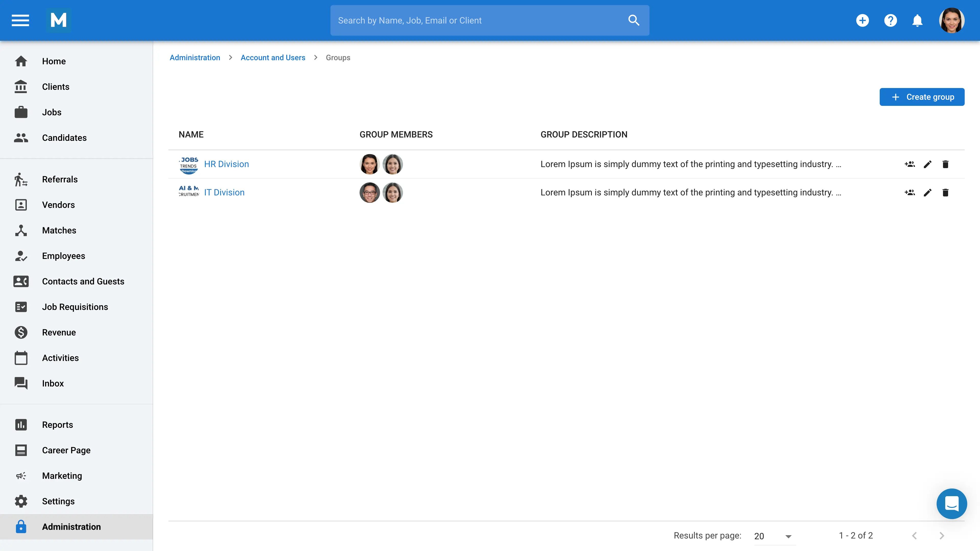
Task: Open the notifications bell
Action: [917, 20]
